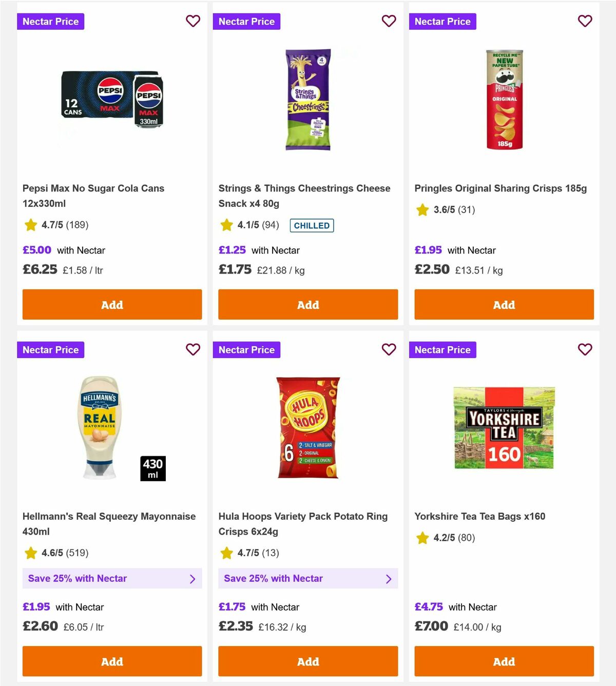The height and width of the screenshot is (686, 616).
Task: Click the star rating icon for Pepsi Max
Action: [30, 225]
